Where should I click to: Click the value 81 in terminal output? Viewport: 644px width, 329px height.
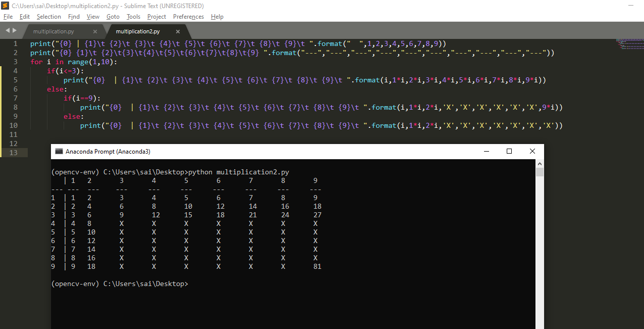pyautogui.click(x=317, y=266)
